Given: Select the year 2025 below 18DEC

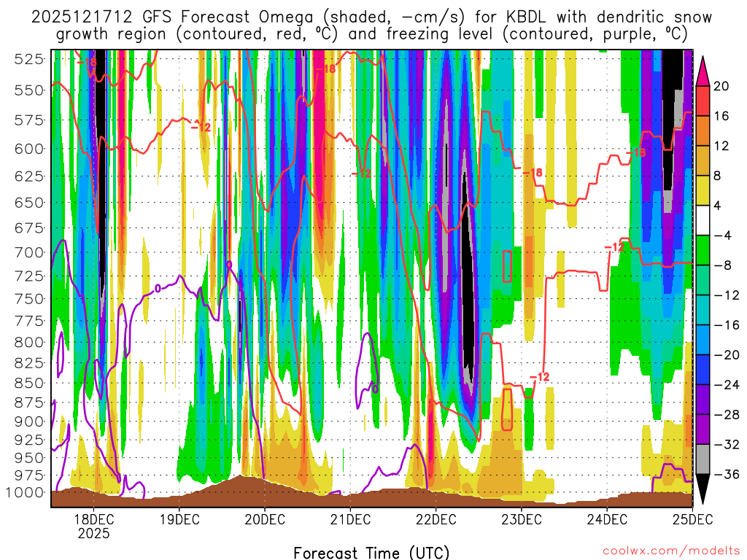Looking at the screenshot, I should click(93, 533).
